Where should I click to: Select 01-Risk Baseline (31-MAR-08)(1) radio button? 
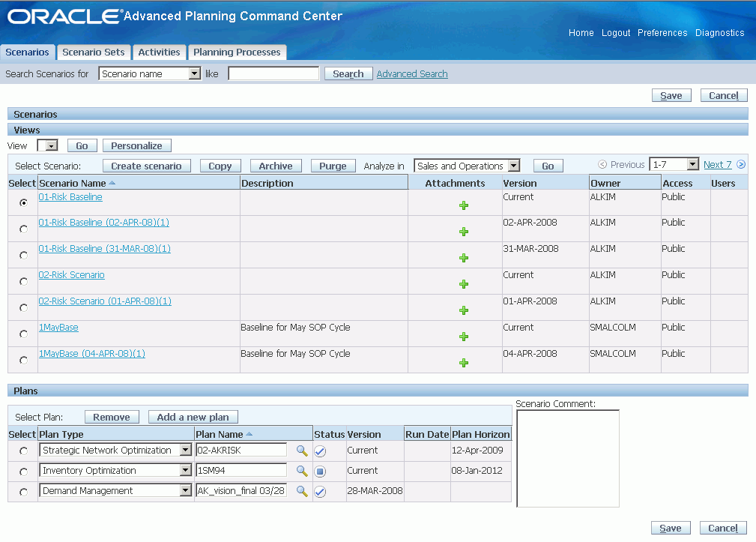[23, 255]
